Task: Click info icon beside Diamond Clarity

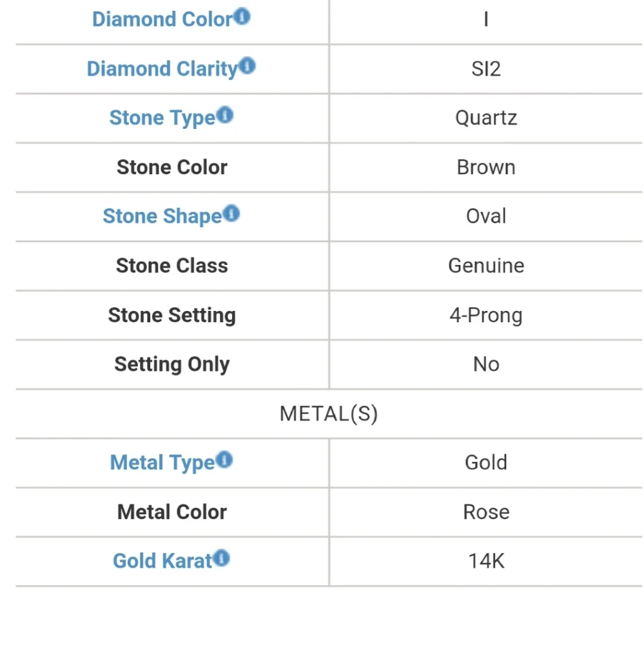Action: pos(247,66)
